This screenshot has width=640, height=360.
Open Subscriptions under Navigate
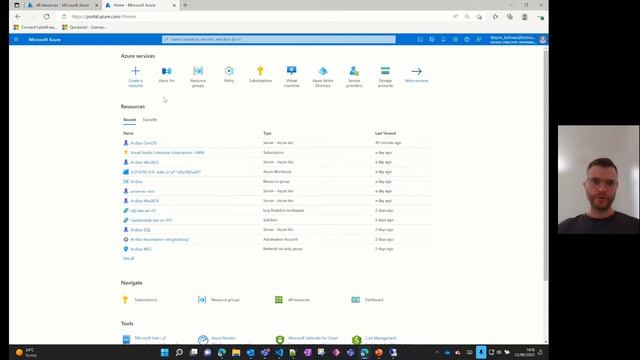coord(140,300)
